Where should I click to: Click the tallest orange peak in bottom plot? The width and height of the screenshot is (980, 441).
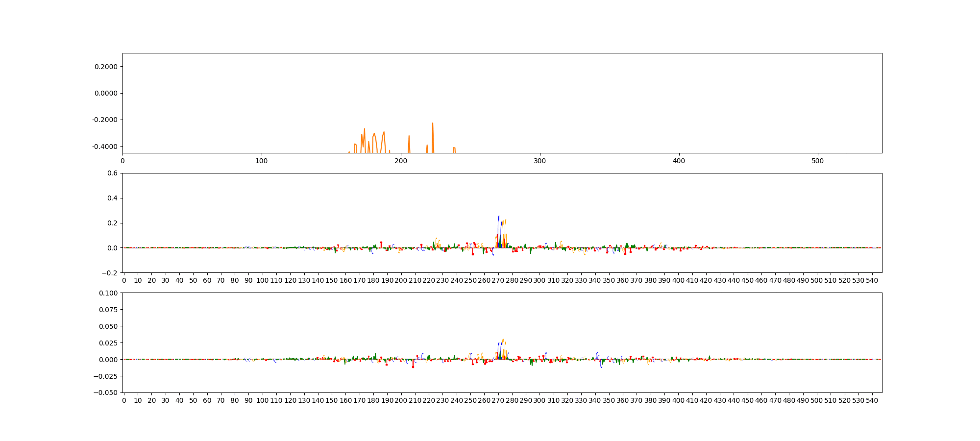click(x=503, y=340)
